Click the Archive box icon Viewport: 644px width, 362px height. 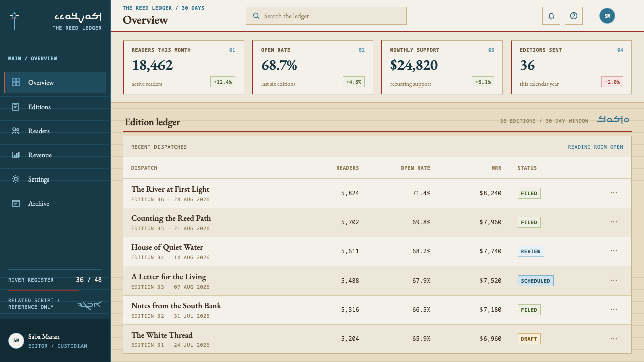point(16,203)
